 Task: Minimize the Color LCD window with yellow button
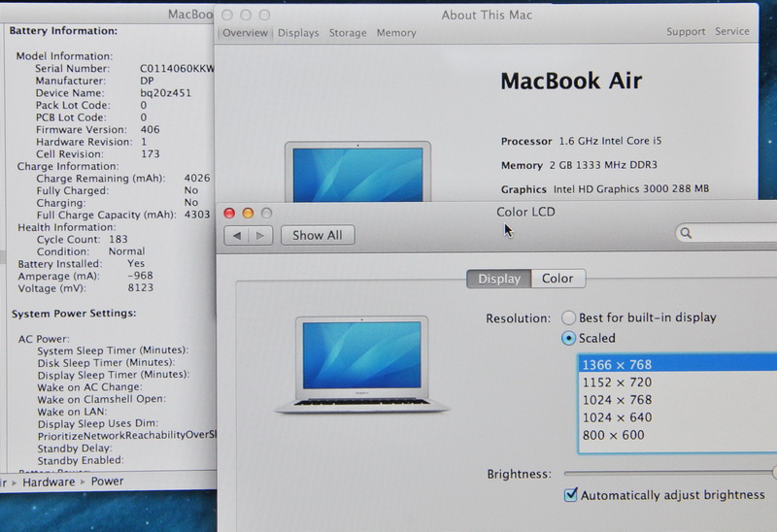(x=248, y=213)
